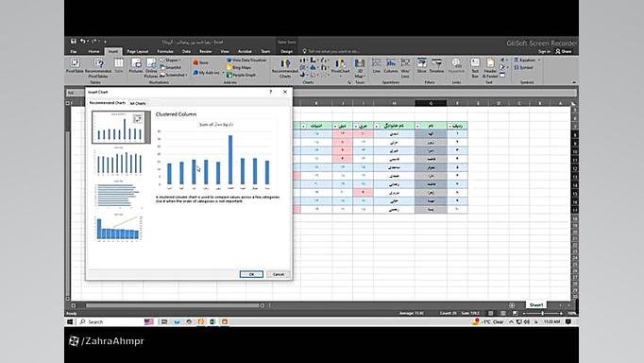
Task: Click the Text Box icon
Action: [x=475, y=68]
